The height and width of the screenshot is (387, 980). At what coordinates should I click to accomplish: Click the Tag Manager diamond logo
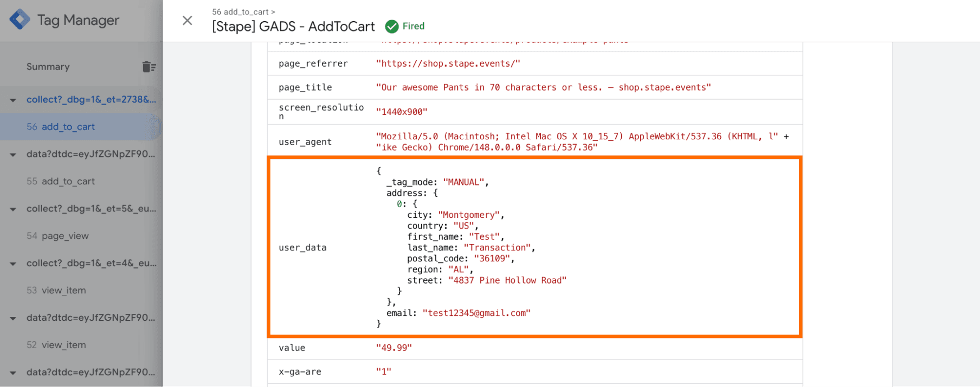(x=20, y=20)
